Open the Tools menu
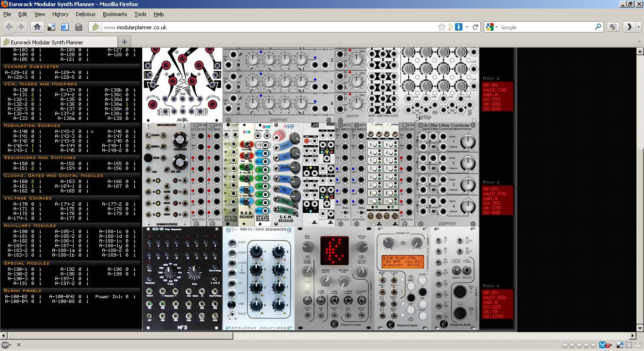This screenshot has width=644, height=351. (140, 14)
